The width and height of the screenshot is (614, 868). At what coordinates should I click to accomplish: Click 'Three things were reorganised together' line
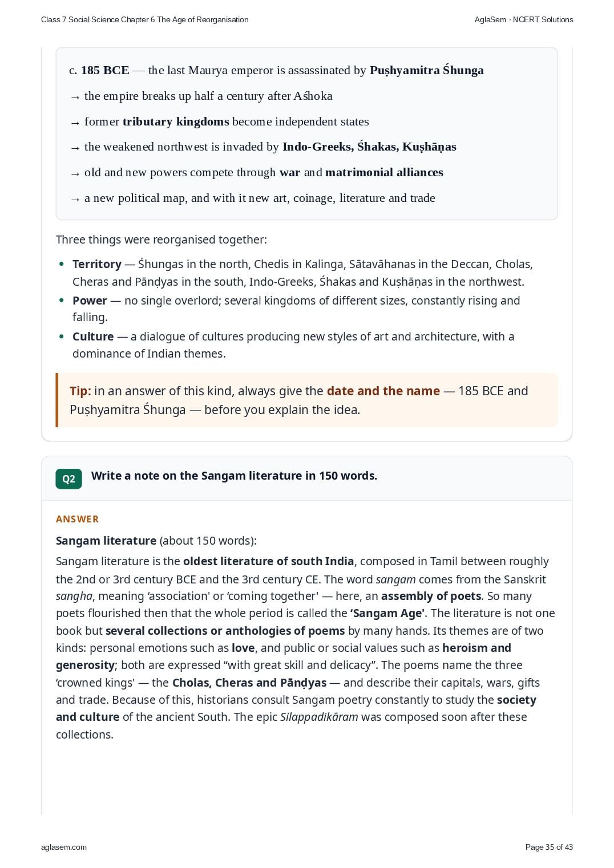click(161, 240)
